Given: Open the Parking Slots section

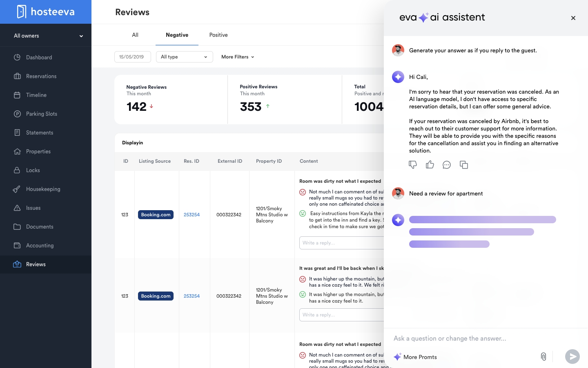Looking at the screenshot, I should tap(41, 114).
